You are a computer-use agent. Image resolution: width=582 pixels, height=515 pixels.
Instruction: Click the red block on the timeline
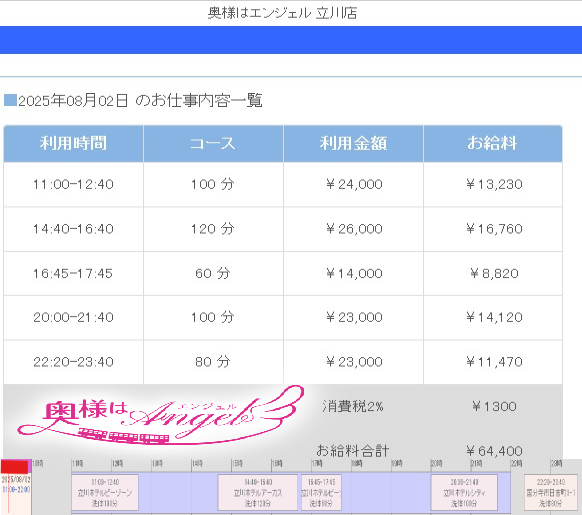(x=14, y=466)
